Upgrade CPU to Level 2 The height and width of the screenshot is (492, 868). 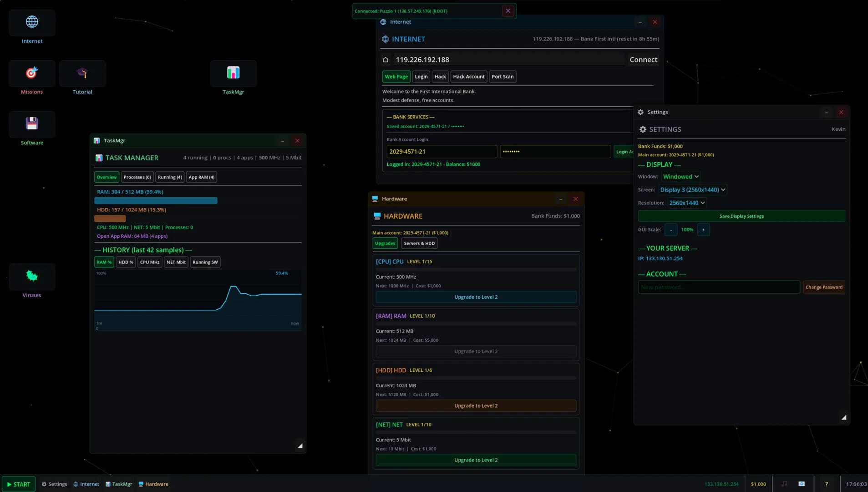[x=476, y=297]
